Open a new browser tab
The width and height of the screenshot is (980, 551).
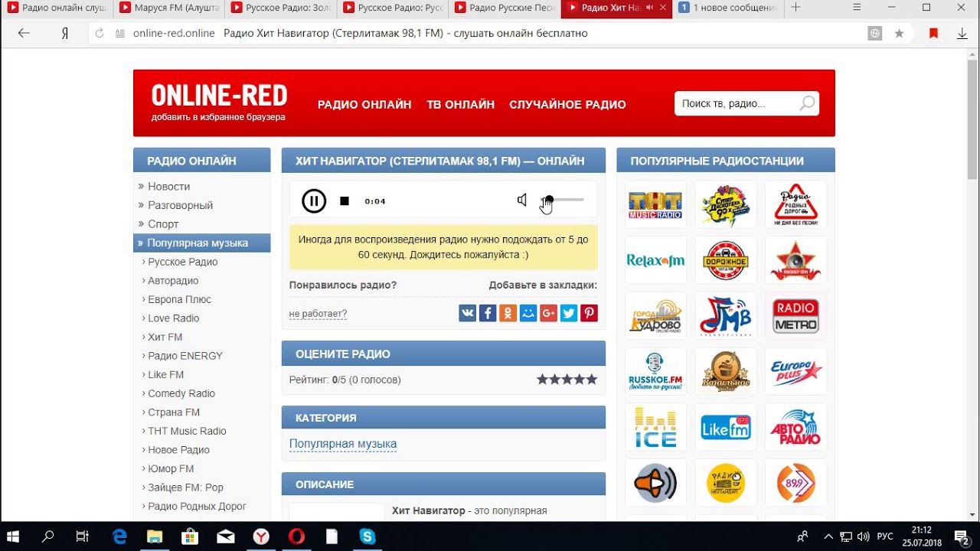point(796,8)
